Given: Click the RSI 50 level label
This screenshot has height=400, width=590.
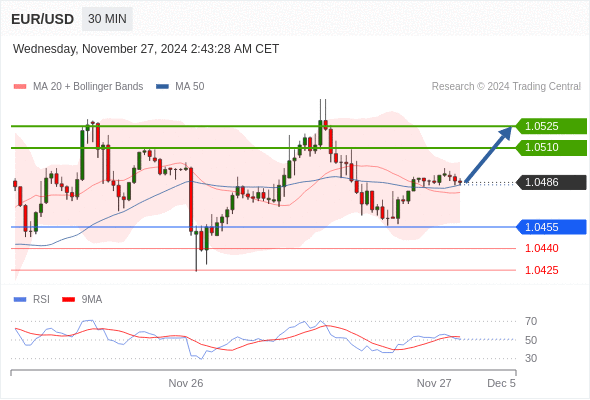Looking at the screenshot, I should pyautogui.click(x=531, y=340).
